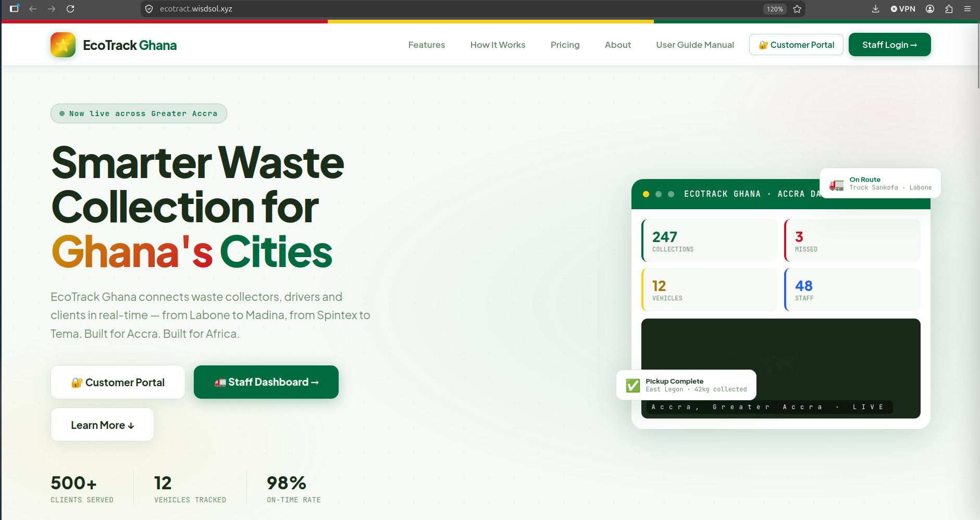Open the VPN toolbar indicator
The height and width of the screenshot is (520, 980).
pyautogui.click(x=903, y=9)
